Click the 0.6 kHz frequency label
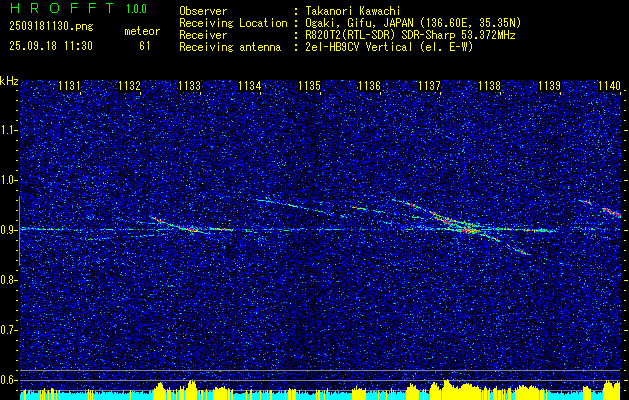This screenshot has height=400, width=629. [x=8, y=380]
